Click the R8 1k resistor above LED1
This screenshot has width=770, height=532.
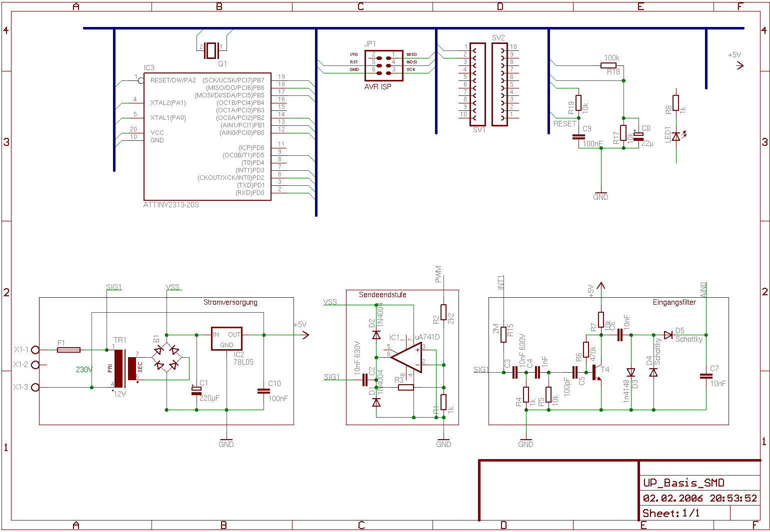pos(676,103)
